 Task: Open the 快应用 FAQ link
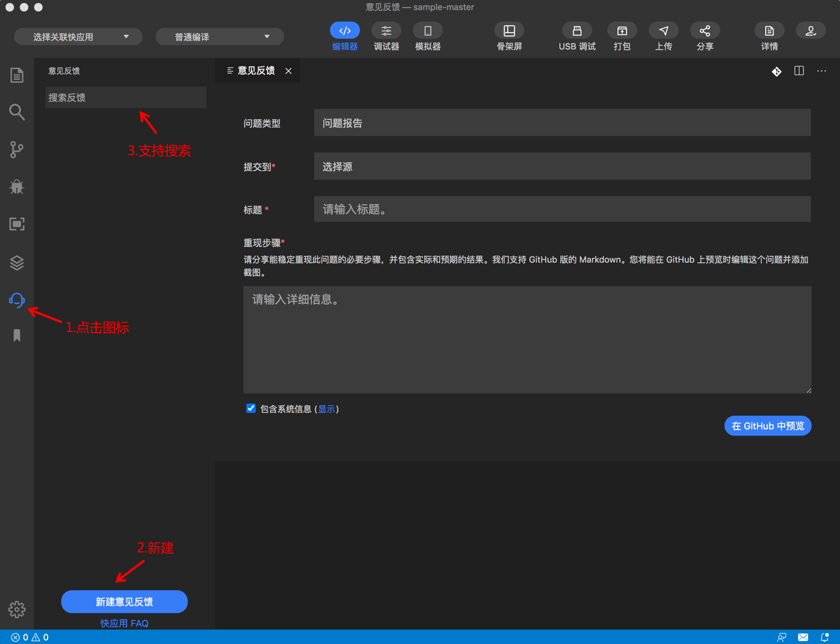[124, 623]
